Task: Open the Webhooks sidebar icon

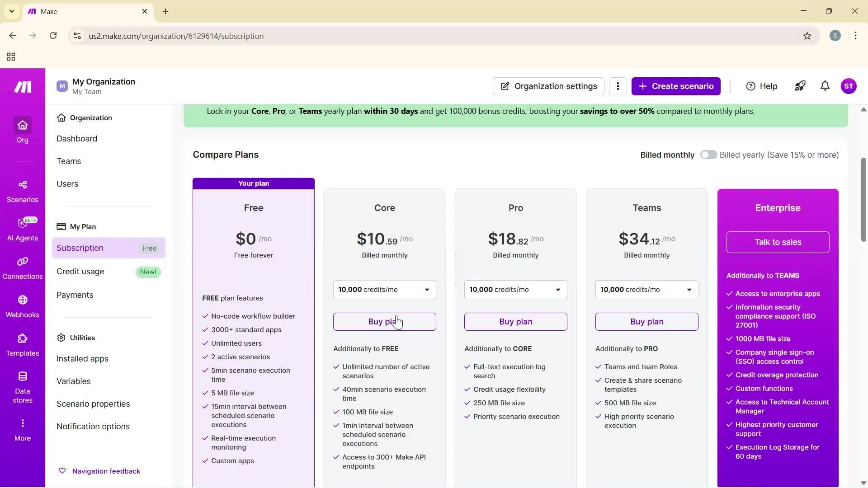Action: click(23, 306)
